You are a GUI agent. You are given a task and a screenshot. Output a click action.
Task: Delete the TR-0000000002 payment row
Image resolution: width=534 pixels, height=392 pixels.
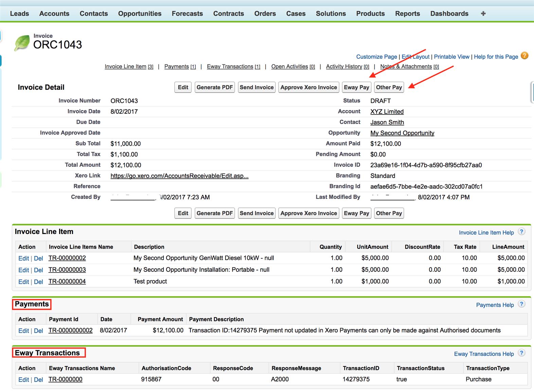coord(38,331)
